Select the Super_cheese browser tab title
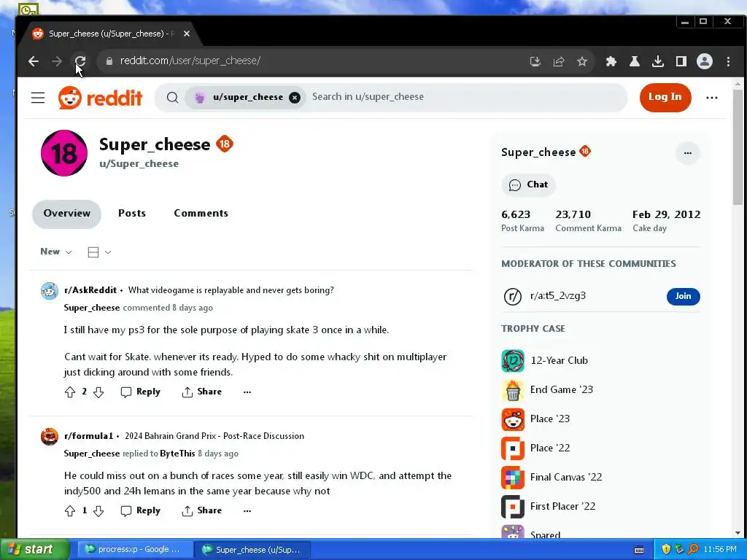 click(x=112, y=34)
